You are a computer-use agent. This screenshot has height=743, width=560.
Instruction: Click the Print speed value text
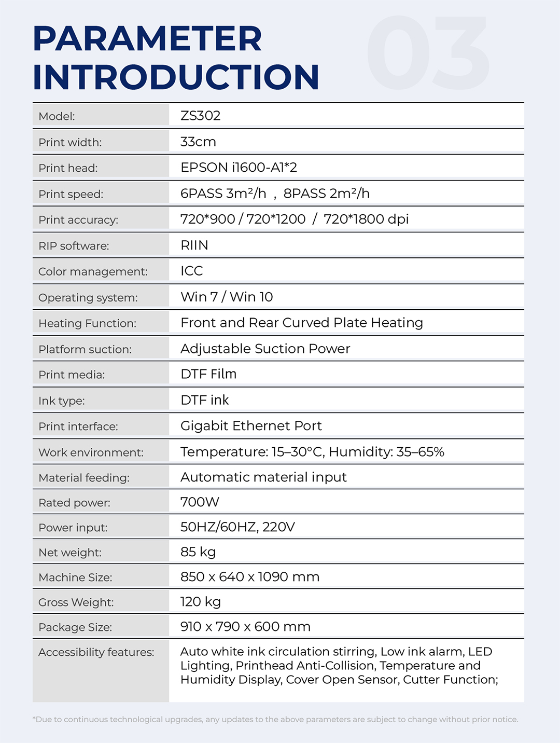(275, 194)
